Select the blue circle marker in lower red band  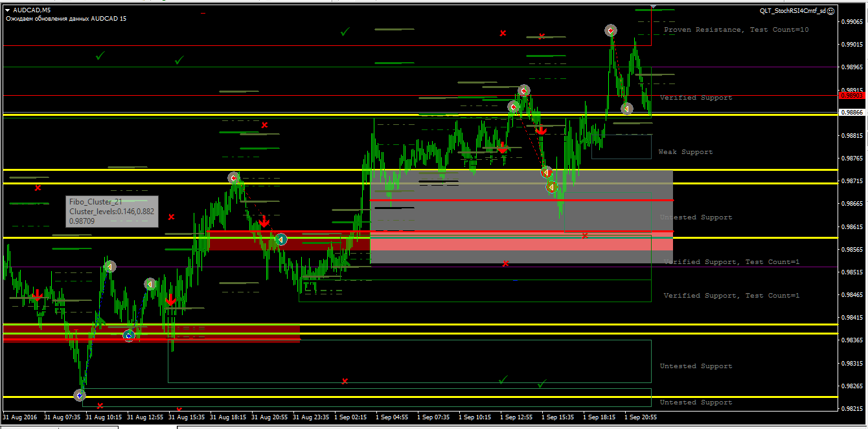(x=129, y=335)
